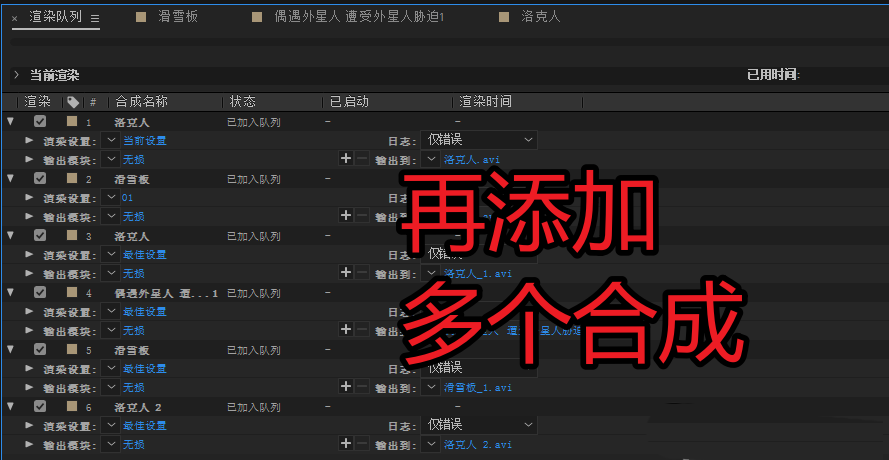Open 无损 output module link in item 6

tap(134, 445)
